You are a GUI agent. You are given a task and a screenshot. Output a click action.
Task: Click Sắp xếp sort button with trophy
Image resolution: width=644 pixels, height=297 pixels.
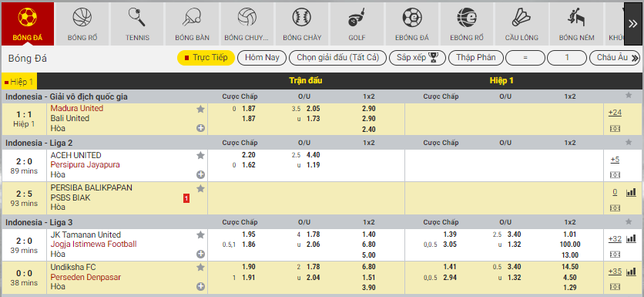(x=418, y=58)
